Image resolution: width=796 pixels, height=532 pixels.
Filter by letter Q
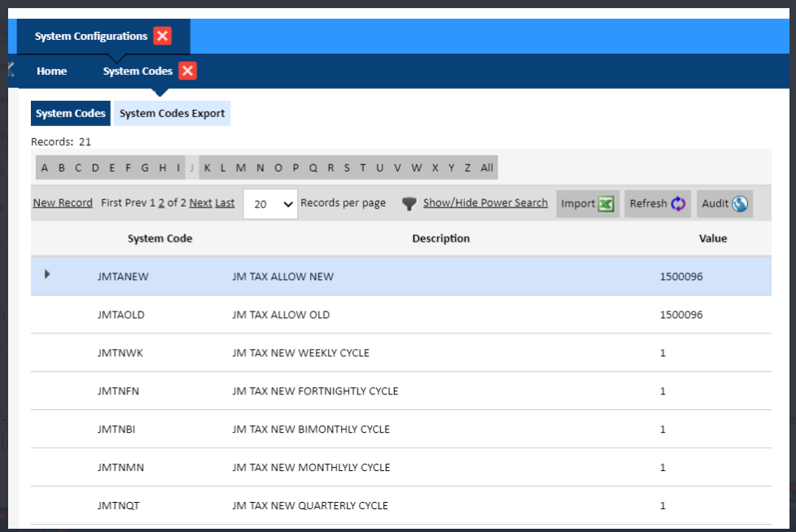[x=313, y=168]
